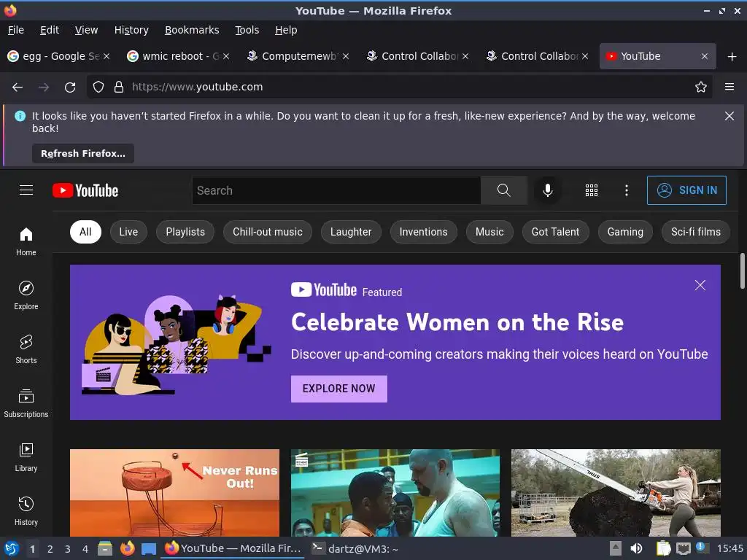Select the Inventions filter chip
Viewport: 747px width, 560px height.
(424, 232)
